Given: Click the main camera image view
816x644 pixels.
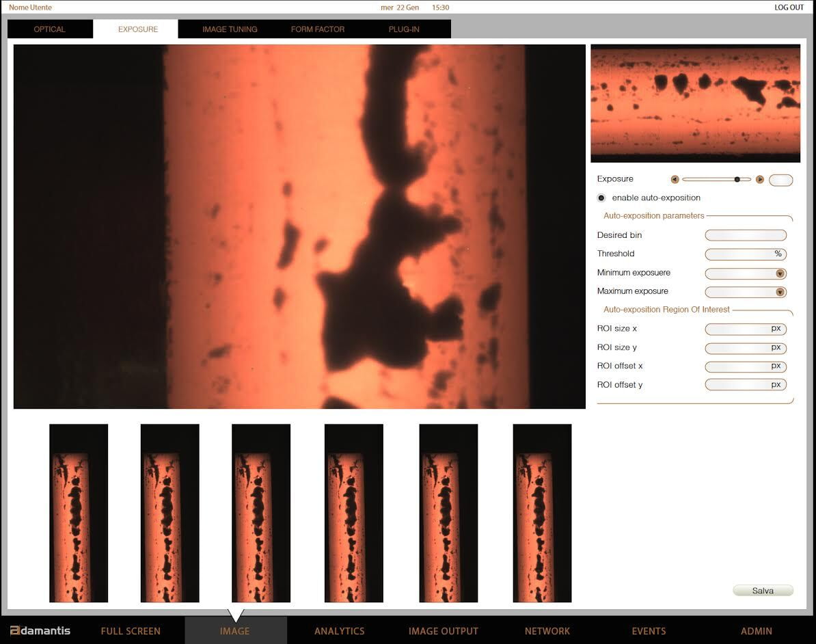Looking at the screenshot, I should (x=299, y=226).
